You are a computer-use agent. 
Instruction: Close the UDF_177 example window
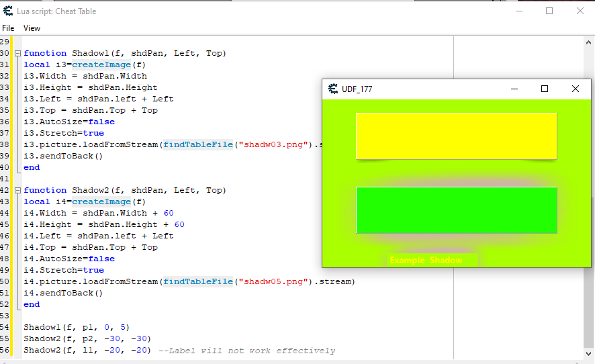[x=575, y=89]
